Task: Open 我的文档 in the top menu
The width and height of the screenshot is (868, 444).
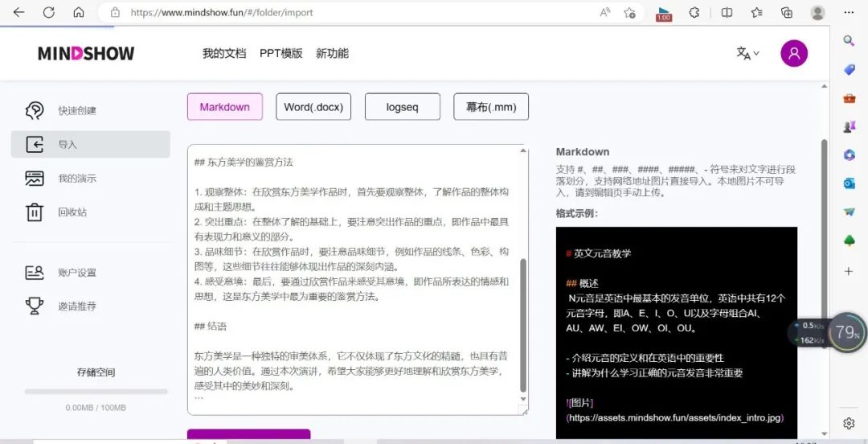Action: click(224, 53)
